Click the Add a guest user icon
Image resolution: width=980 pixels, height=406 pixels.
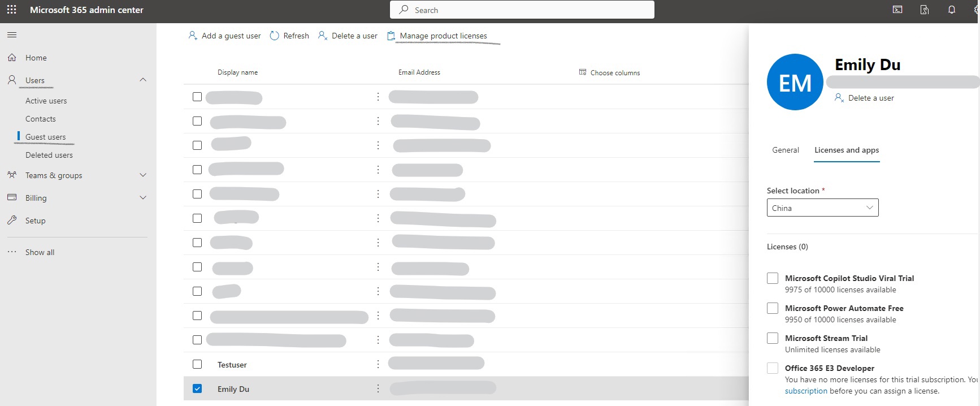193,35
